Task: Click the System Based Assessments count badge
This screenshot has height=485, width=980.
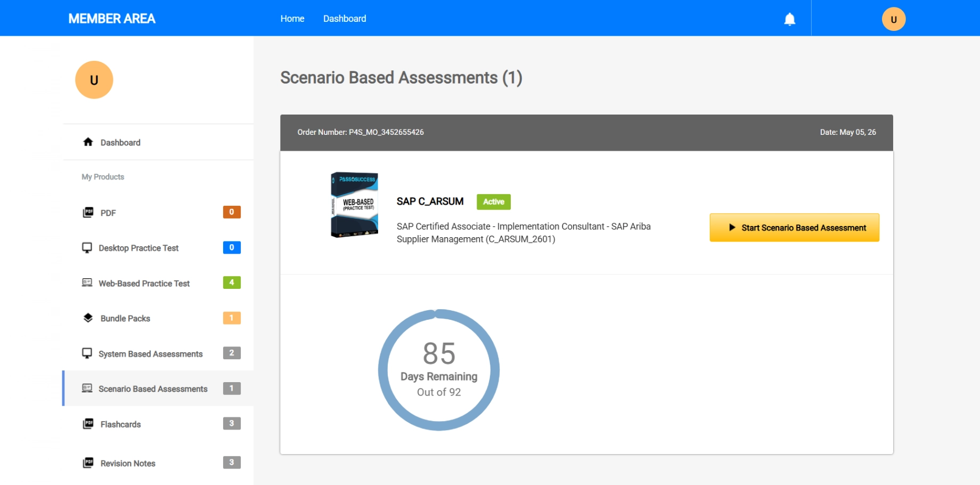Action: [x=232, y=353]
